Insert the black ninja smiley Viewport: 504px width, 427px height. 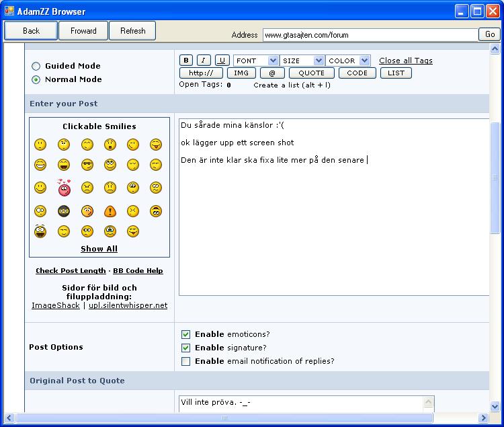point(64,211)
